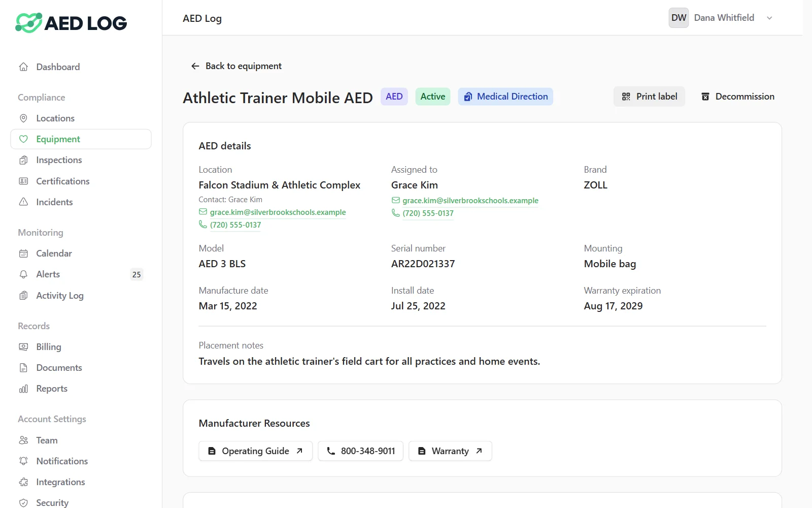Click the Reports bar chart icon
This screenshot has width=812, height=508.
click(x=23, y=389)
